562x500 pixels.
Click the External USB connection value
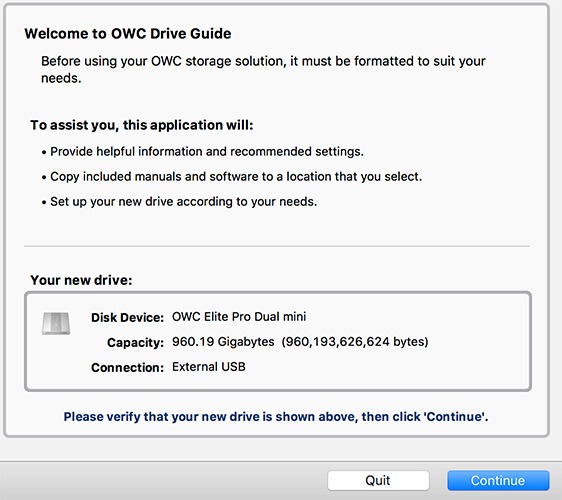(x=209, y=367)
